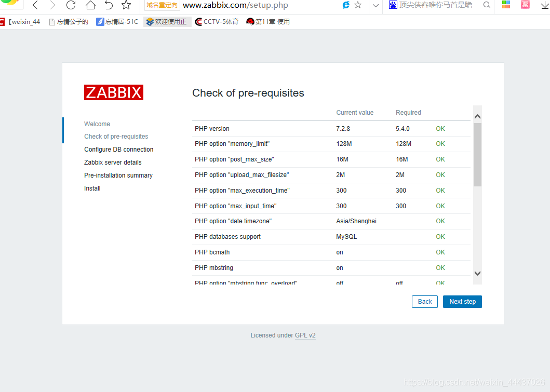The image size is (550, 392).
Task: Click PHP option "max_input_time" row label
Action: pyautogui.click(x=236, y=206)
